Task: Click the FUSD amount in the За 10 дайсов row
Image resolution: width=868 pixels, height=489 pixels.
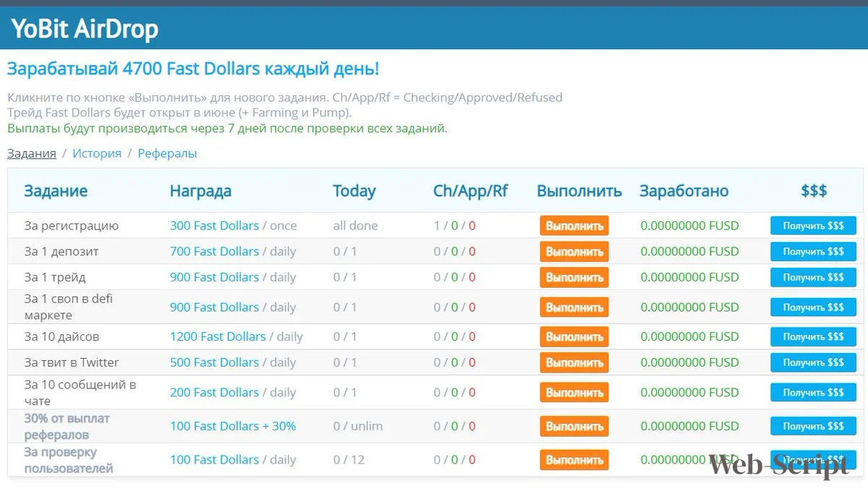Action: point(689,336)
